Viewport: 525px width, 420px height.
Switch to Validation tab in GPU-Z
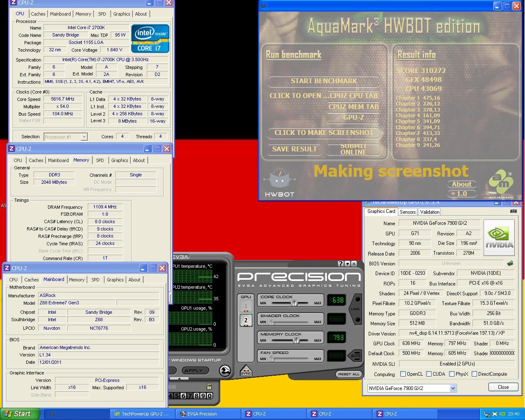point(429,212)
